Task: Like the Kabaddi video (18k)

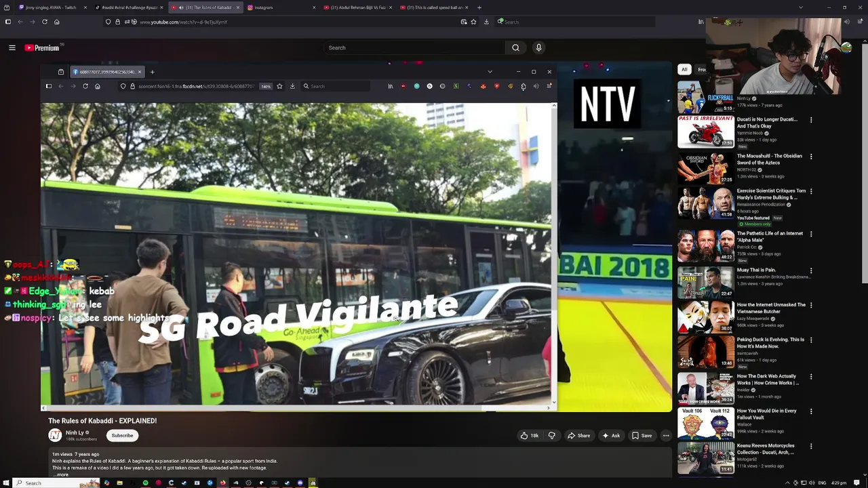Action: (x=529, y=436)
